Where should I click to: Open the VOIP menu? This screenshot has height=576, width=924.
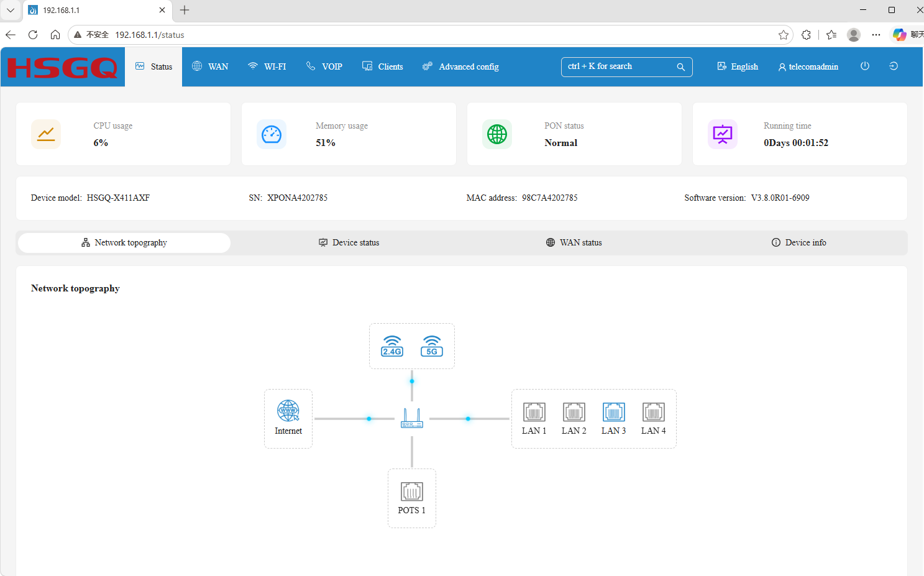pos(324,66)
